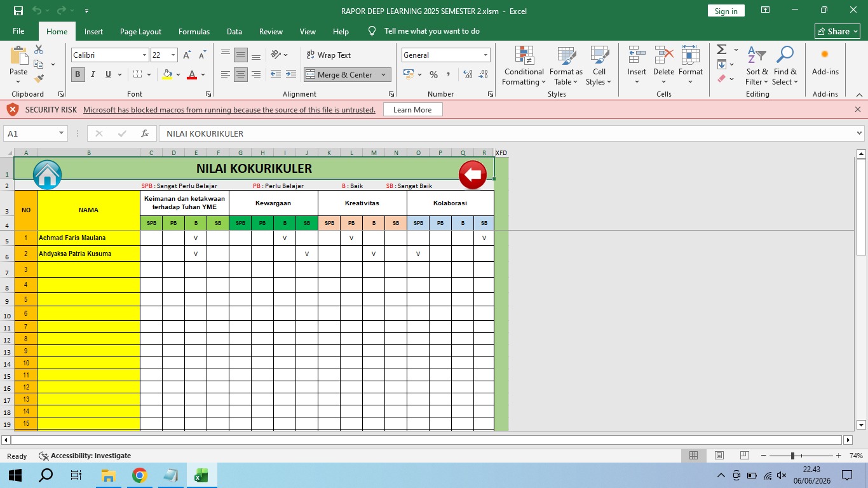The width and height of the screenshot is (868, 488).
Task: Decrease decimal places
Action: (484, 74)
